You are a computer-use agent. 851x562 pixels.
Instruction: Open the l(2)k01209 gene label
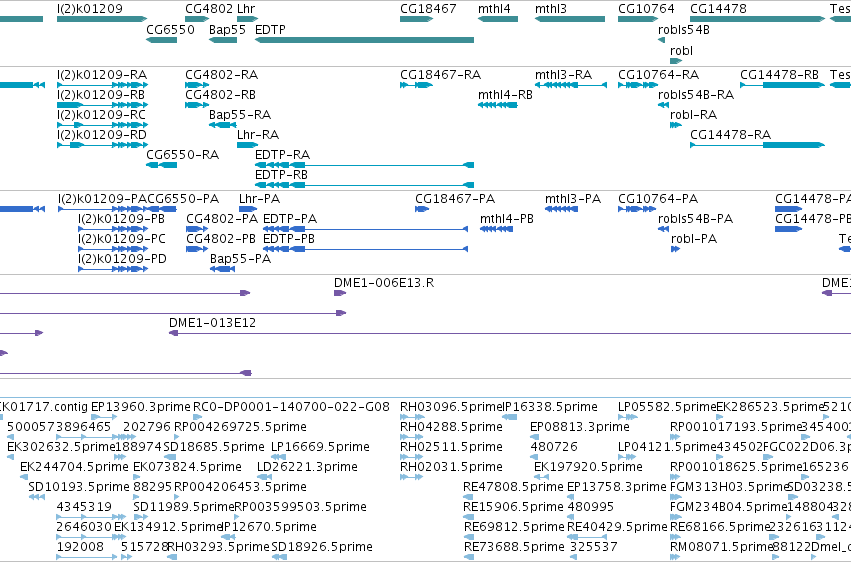90,9
